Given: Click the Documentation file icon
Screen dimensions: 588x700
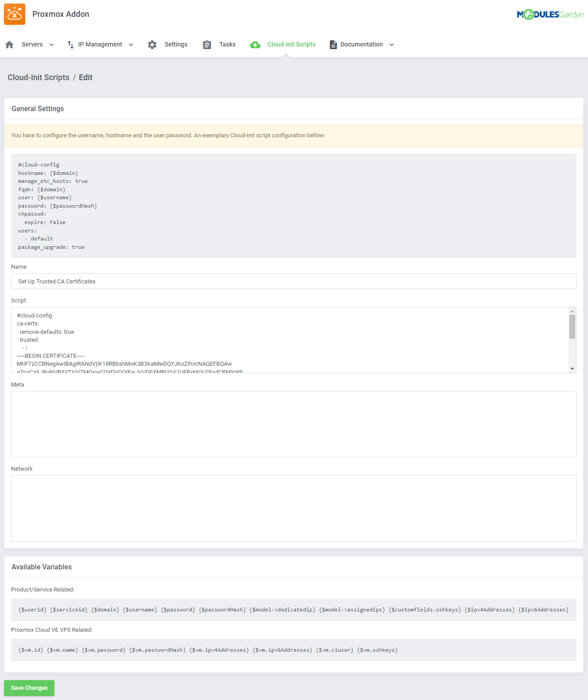Looking at the screenshot, I should click(x=333, y=45).
